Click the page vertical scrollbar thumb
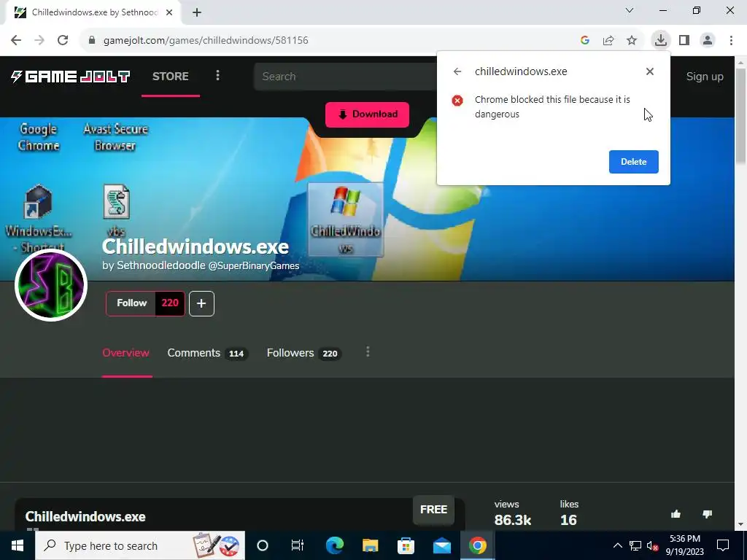 point(741,116)
